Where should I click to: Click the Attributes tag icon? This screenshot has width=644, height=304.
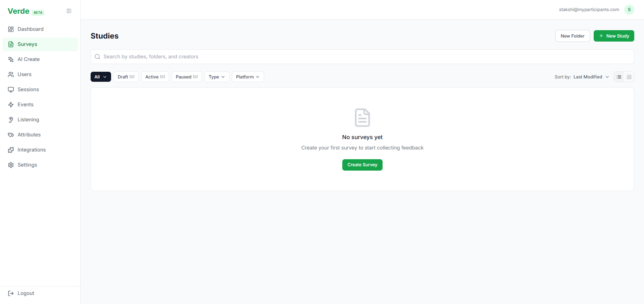pos(11,135)
